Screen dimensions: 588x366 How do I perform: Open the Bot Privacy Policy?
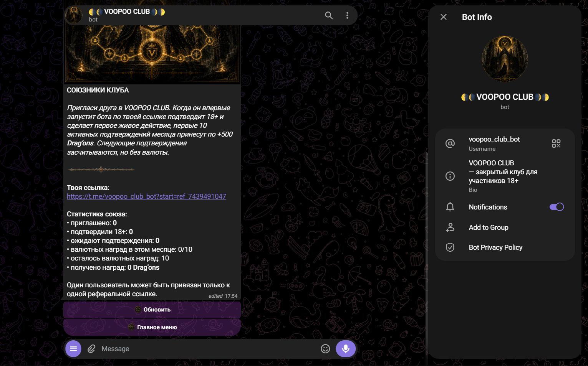pyautogui.click(x=505, y=247)
